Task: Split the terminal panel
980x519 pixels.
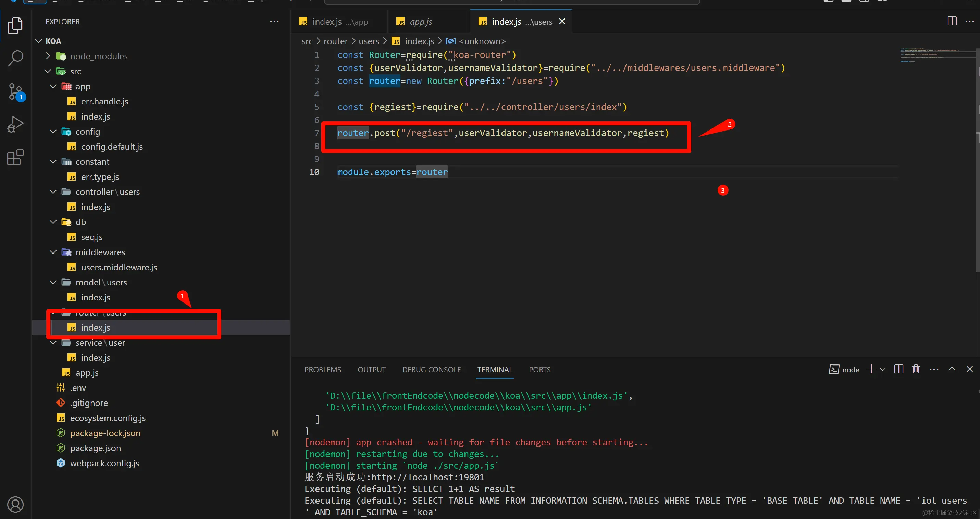Action: pyautogui.click(x=898, y=369)
